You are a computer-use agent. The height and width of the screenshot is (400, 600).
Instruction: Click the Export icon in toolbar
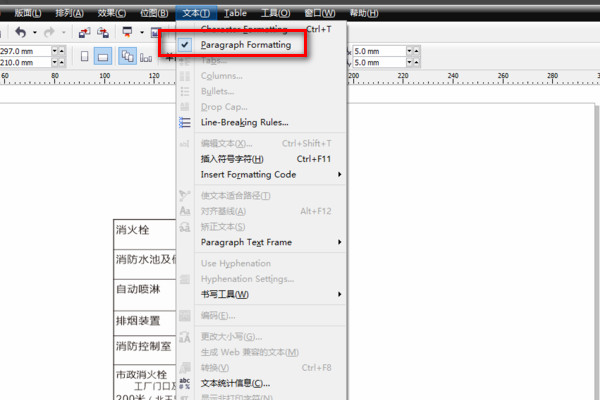(103, 33)
